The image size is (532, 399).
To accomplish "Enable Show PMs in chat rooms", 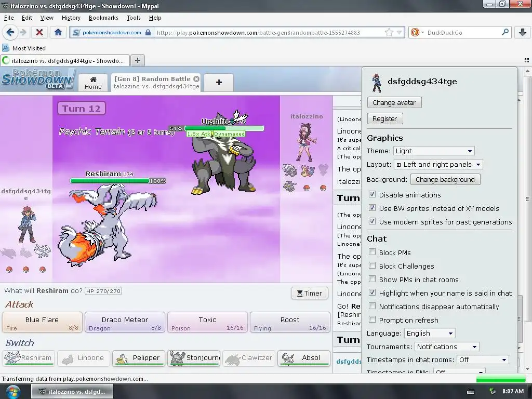I will point(372,279).
